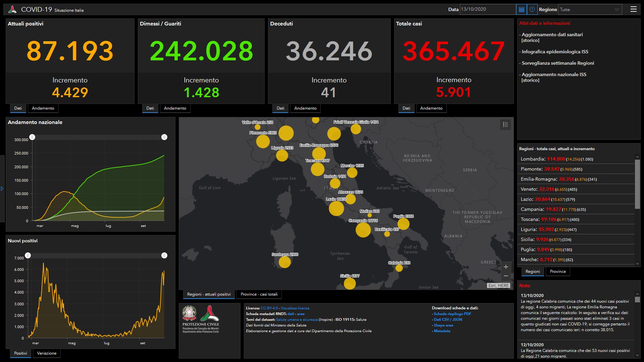644x362 pixels.
Task: Select Marche bubble on the map
Action: pos(352,173)
